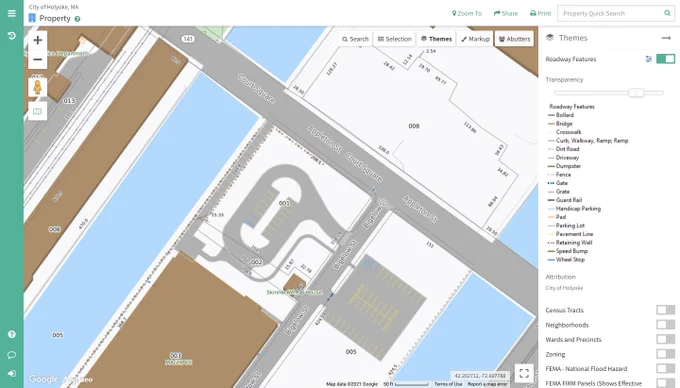Select the Themes tab
This screenshot has width=680, height=388.
click(x=436, y=39)
